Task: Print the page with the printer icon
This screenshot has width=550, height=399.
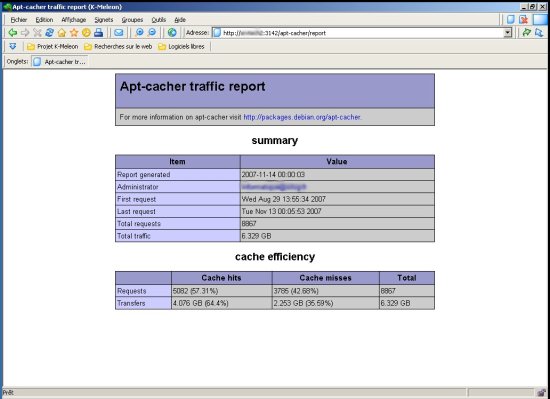Action: 99,33
